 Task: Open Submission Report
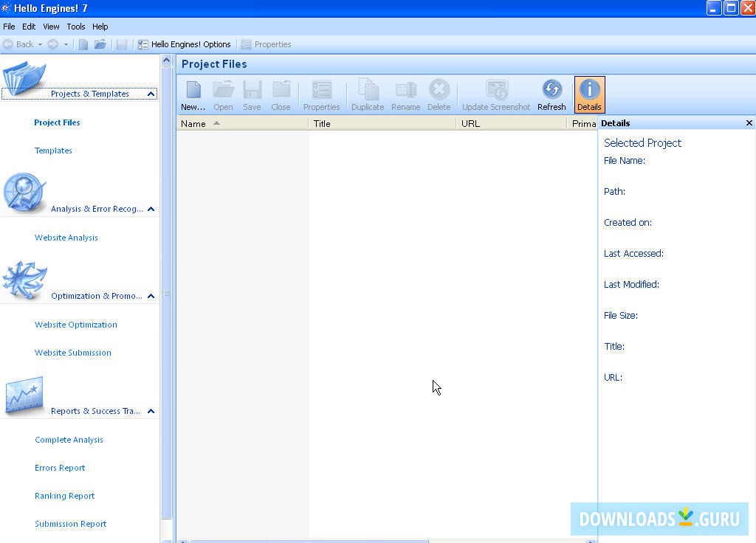point(70,524)
